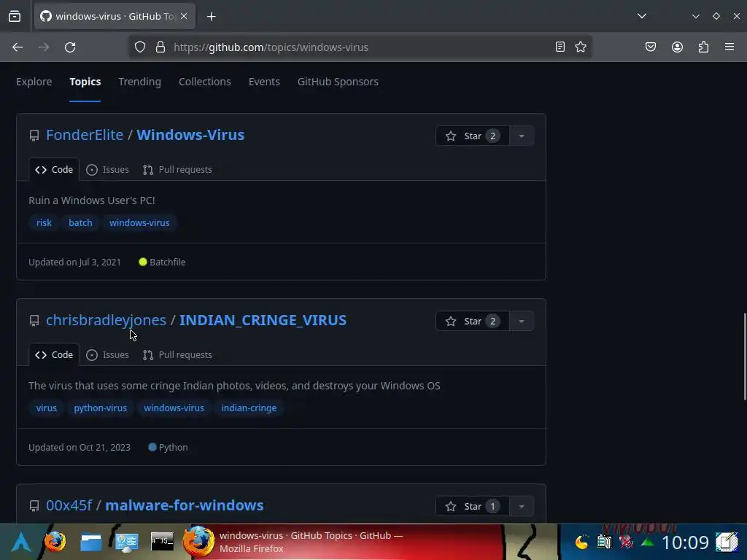This screenshot has height=560, width=747.
Task: Star the malware-for-windows repository
Action: 473,506
